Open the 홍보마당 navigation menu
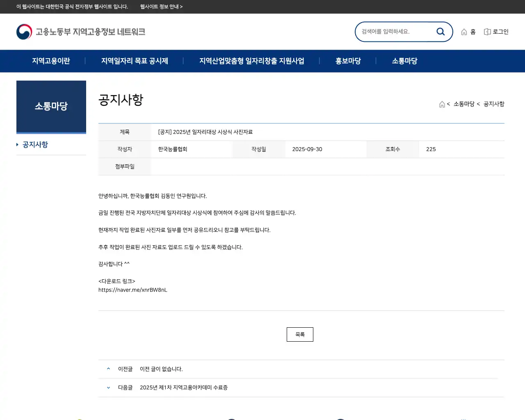Viewport: 525px width, 420px height. point(347,61)
